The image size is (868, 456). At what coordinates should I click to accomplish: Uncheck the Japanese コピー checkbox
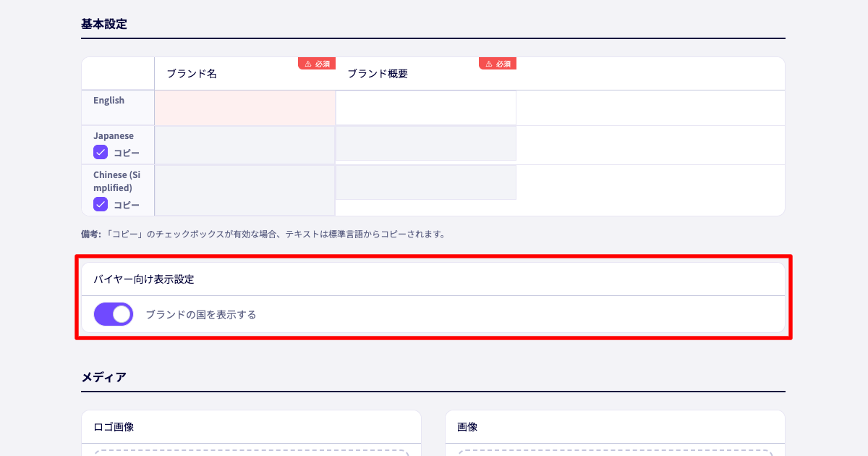click(x=101, y=153)
